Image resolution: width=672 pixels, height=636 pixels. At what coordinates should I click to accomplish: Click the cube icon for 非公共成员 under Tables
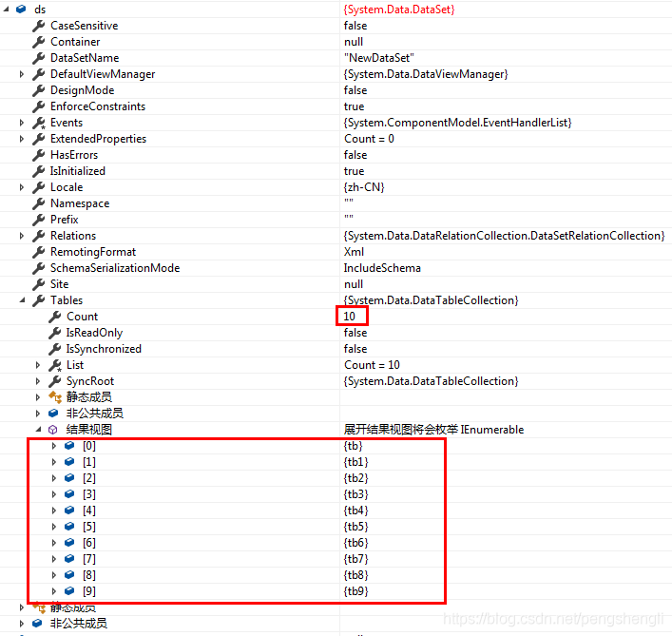[x=53, y=414]
